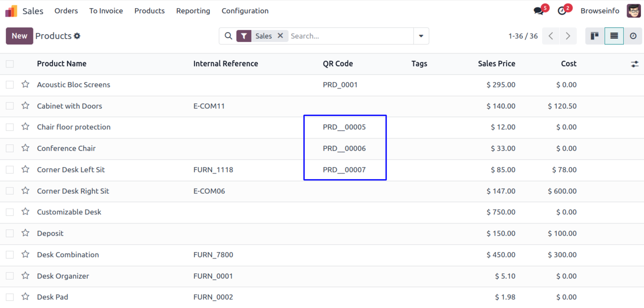Switch to Kanban view
Screen dimensions: 644x308
[x=594, y=36]
